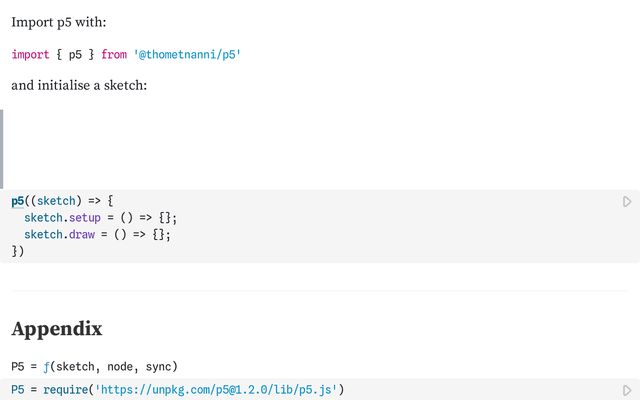Expand the ƒ(sketch, node, sync) function output
Screen dimensions: 640x400
pos(46,366)
